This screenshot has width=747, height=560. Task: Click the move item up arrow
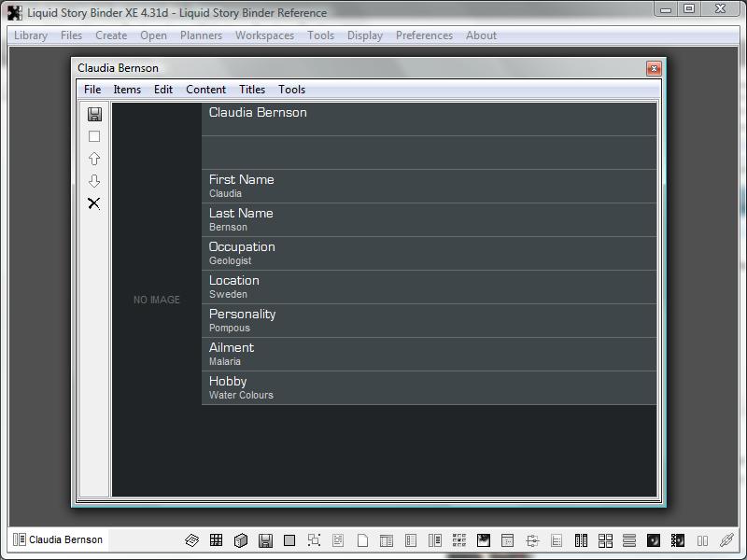coord(94,159)
